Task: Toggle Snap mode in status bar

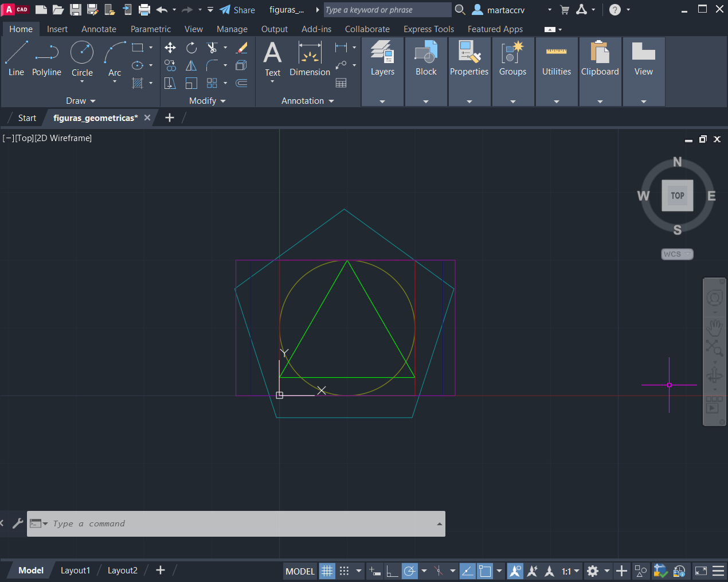Action: pyautogui.click(x=344, y=571)
